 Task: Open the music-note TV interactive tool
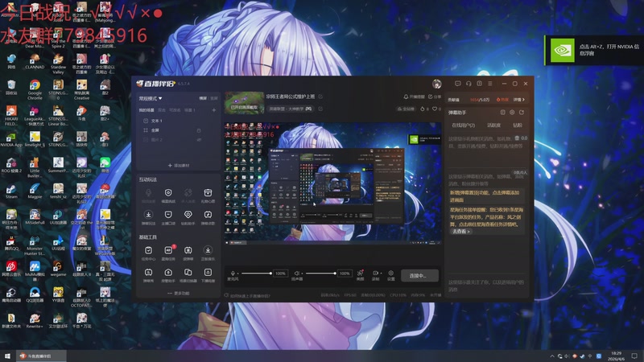click(x=208, y=216)
